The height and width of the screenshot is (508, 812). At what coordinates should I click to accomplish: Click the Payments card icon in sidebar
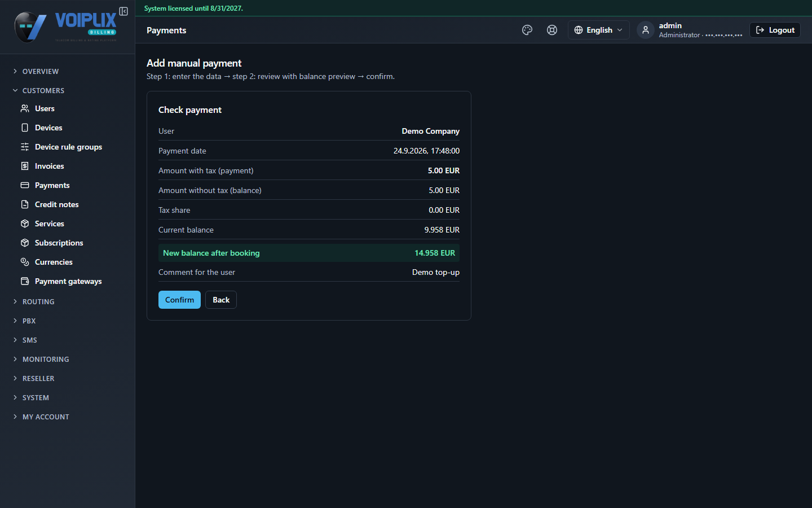click(x=25, y=185)
